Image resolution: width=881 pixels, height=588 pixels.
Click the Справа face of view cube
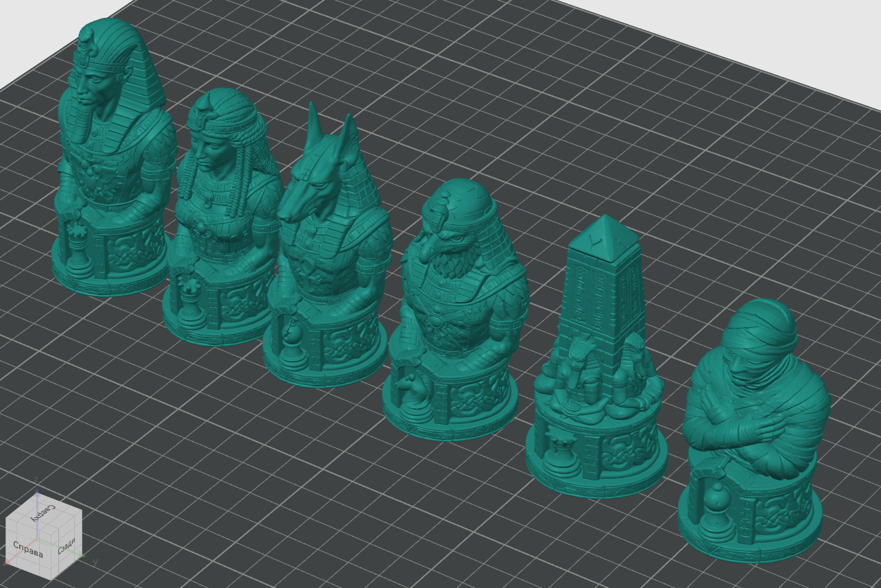28,549
